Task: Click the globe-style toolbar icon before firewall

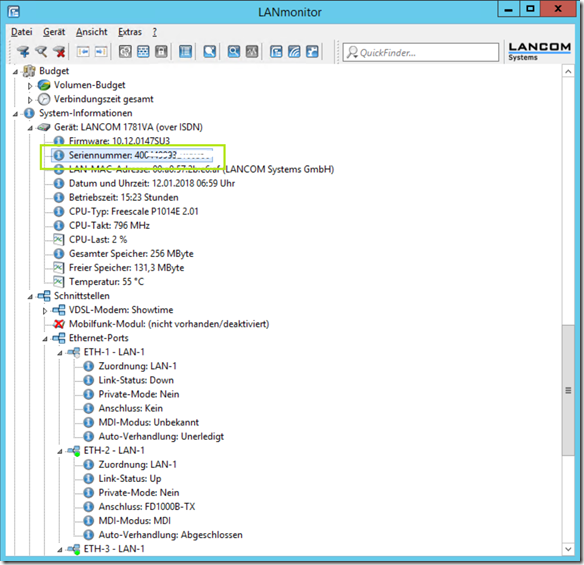Action: [x=125, y=51]
